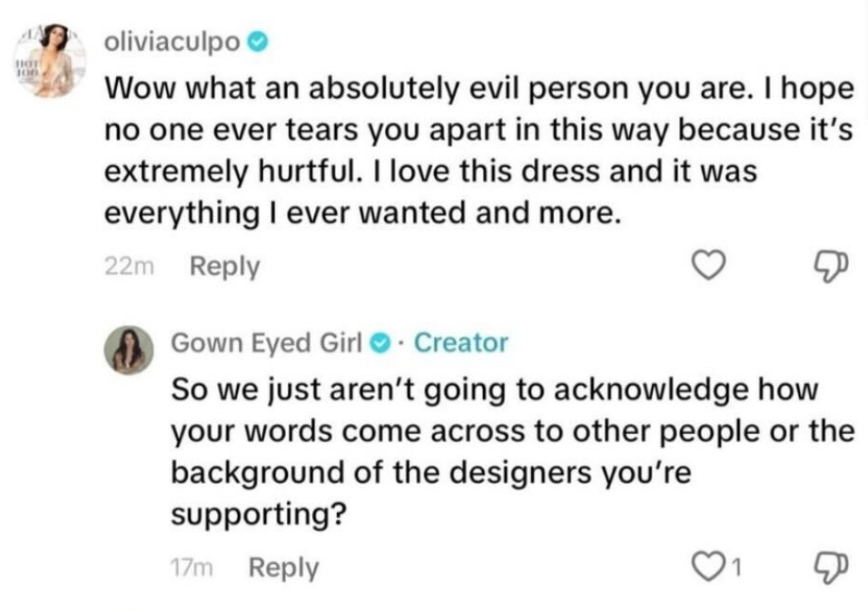
Task: Click Gown Eyed Girl's verified badge icon
Action: point(380,343)
